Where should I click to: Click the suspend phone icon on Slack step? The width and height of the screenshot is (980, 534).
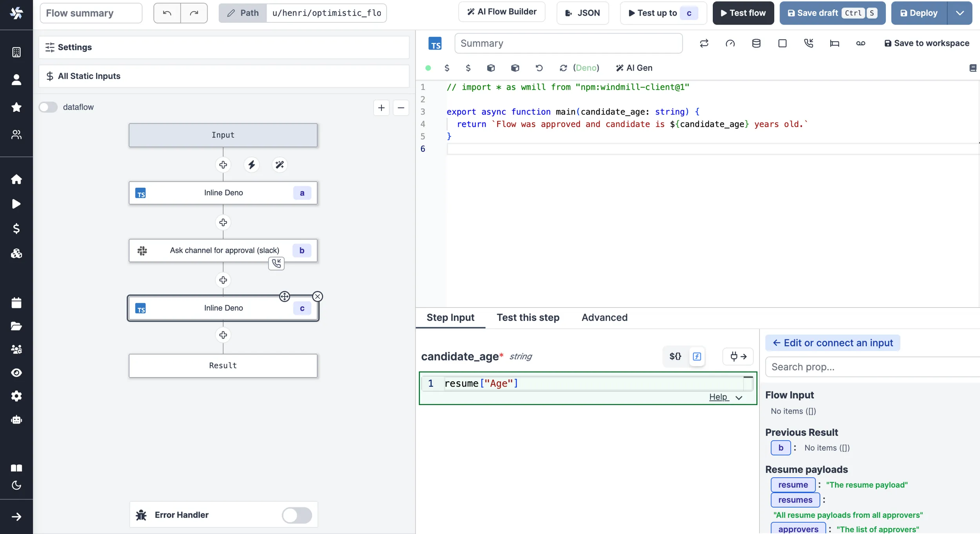click(276, 263)
